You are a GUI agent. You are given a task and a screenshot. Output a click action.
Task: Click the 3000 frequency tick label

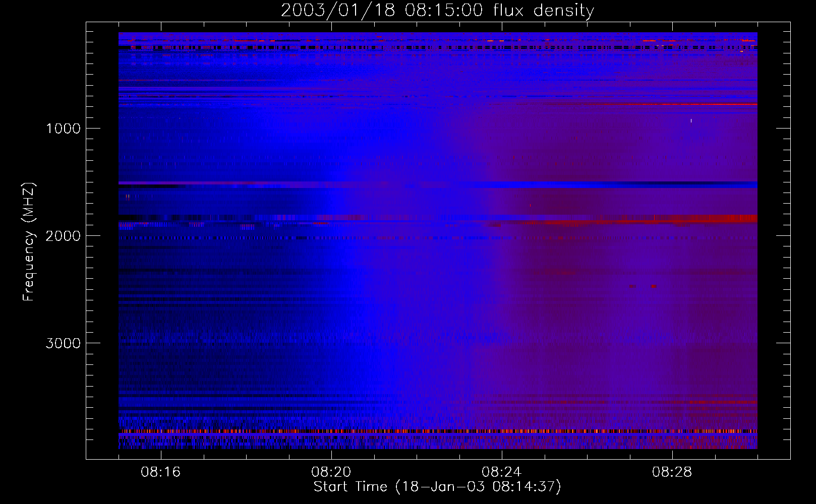[x=63, y=343]
